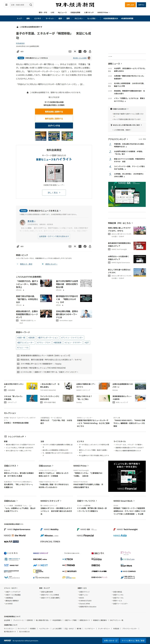The width and height of the screenshot is (150, 644).
Task: Open the NIKKEI Financial dark promo banner
Action: pos(127,476)
